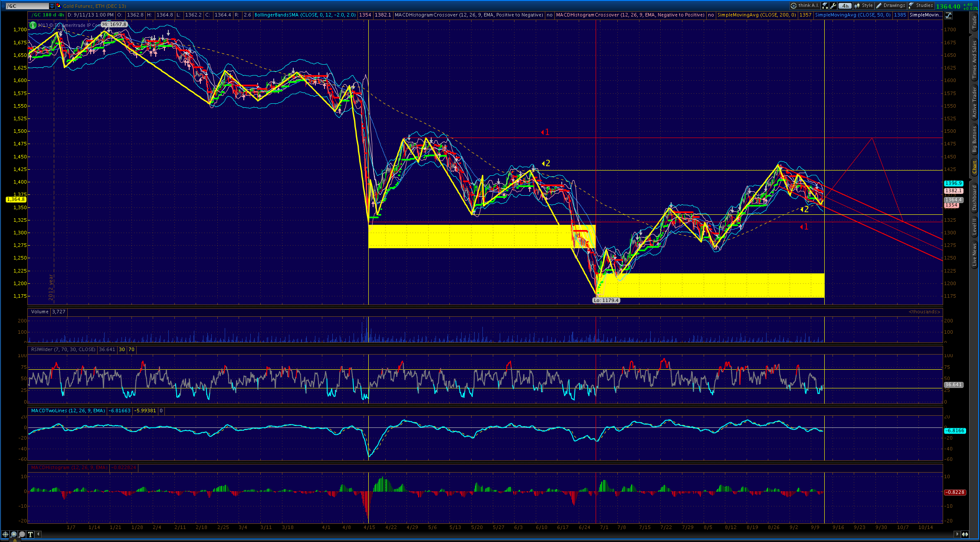Viewport: 980px width, 542px height.
Task: Click the /GC 180 d 4h label
Action: [x=48, y=15]
